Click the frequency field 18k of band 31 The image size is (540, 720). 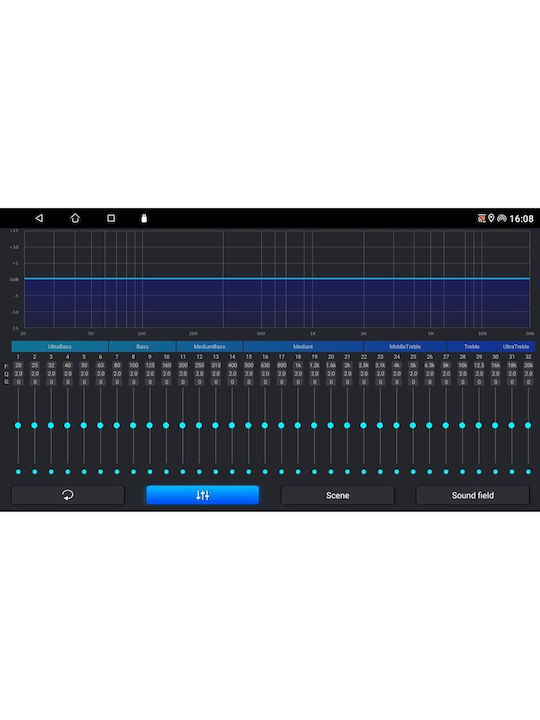click(x=512, y=366)
